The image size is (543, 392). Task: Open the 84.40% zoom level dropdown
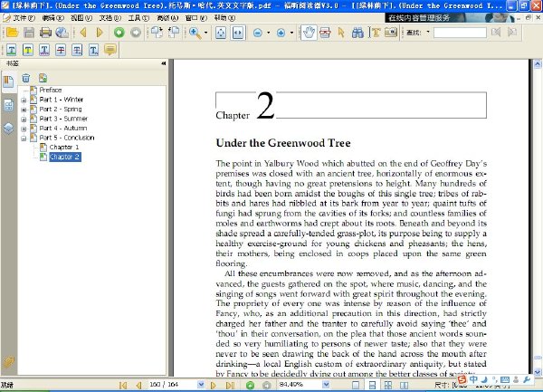coord(326,385)
